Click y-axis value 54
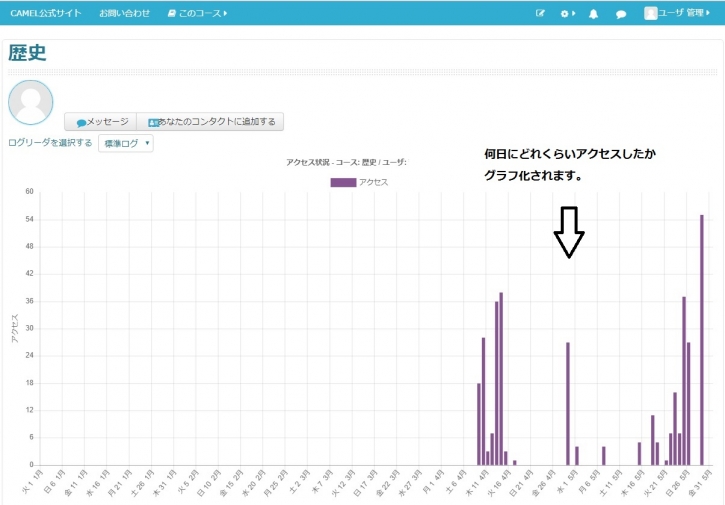This screenshot has width=725, height=505. pos(30,219)
